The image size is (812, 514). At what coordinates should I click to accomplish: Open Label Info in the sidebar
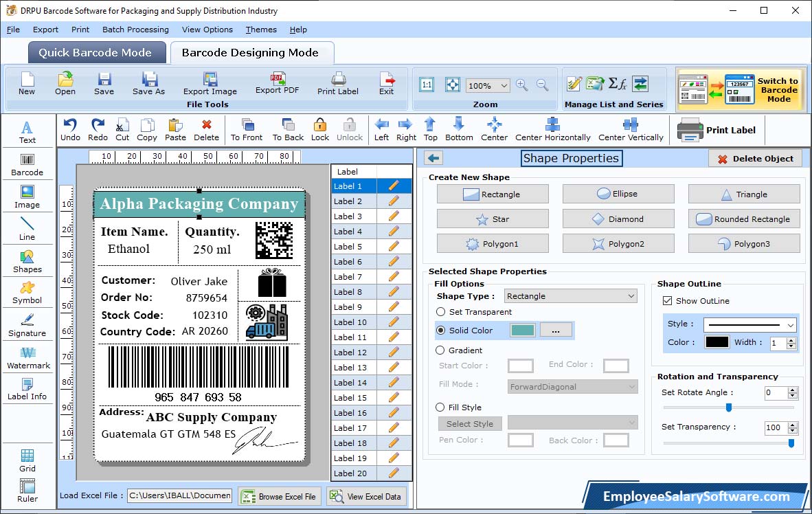(27, 389)
